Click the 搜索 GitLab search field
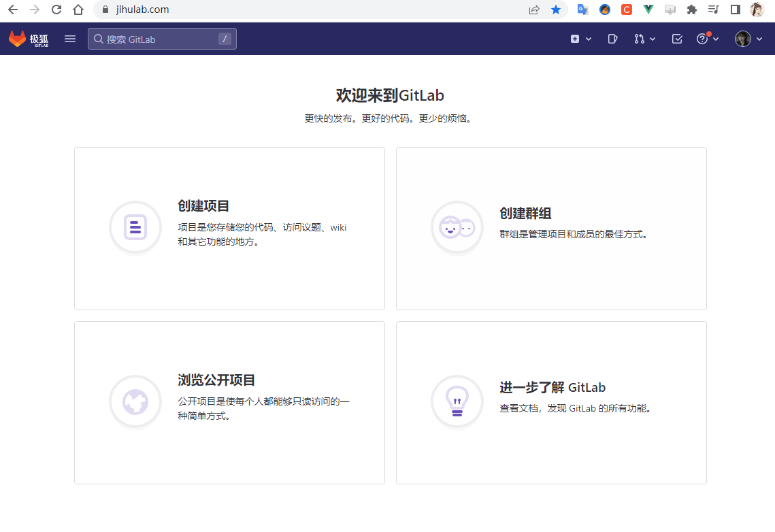 [x=162, y=39]
